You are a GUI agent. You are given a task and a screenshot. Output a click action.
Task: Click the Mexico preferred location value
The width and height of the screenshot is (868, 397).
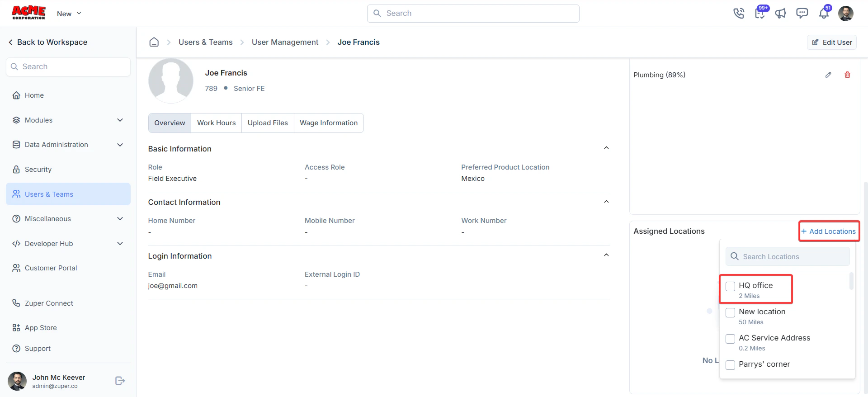click(473, 179)
